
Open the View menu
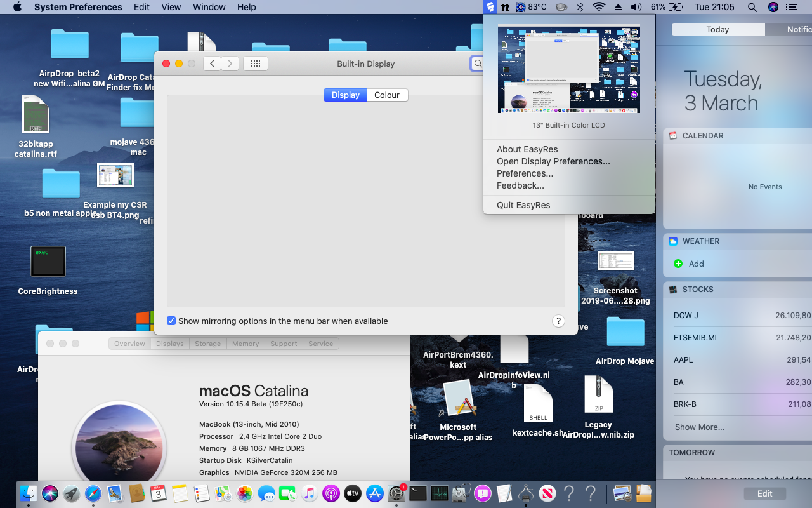[x=171, y=7]
